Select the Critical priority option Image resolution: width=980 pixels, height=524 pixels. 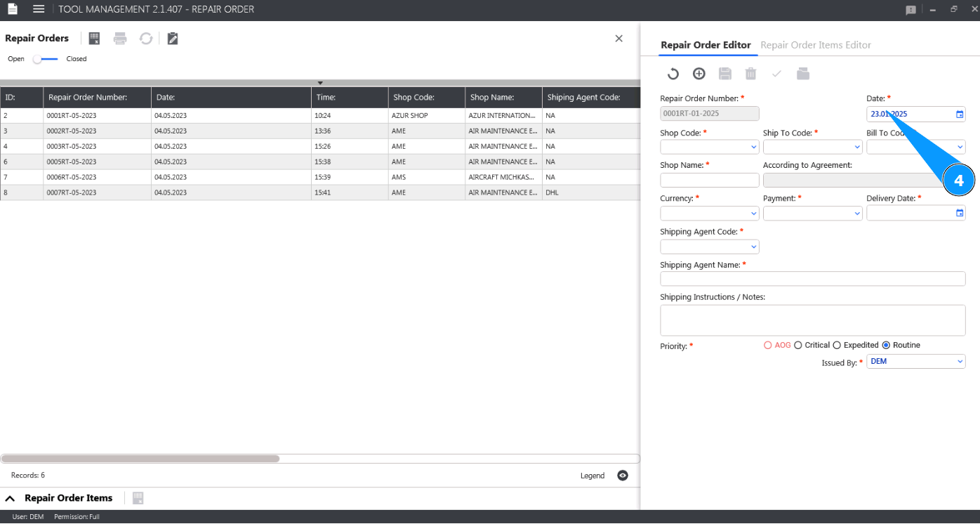(798, 345)
